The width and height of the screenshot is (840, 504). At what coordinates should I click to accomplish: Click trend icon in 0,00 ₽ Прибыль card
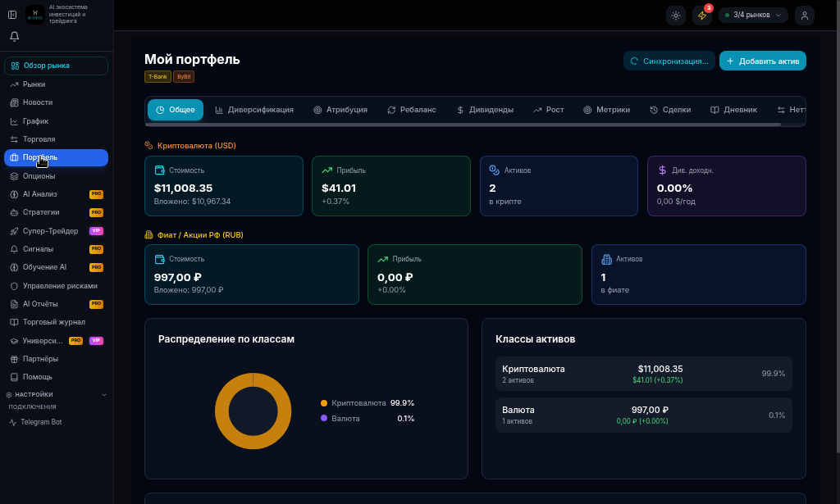382,259
